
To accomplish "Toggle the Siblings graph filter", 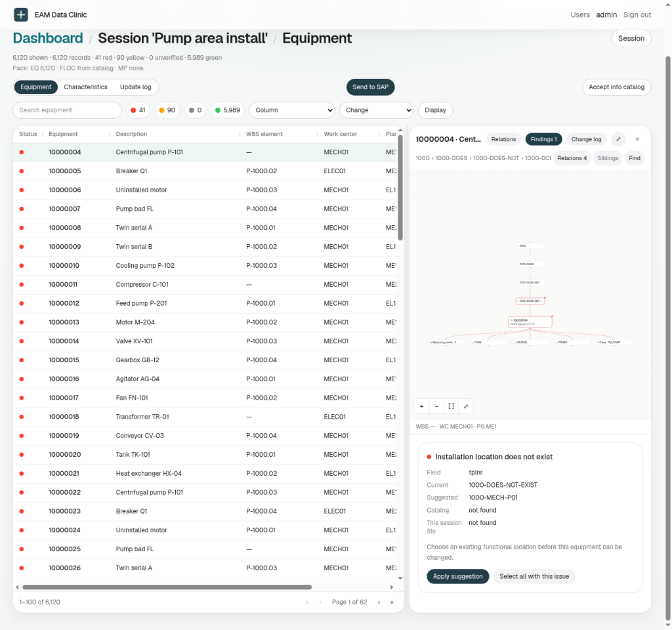I will 608,158.
